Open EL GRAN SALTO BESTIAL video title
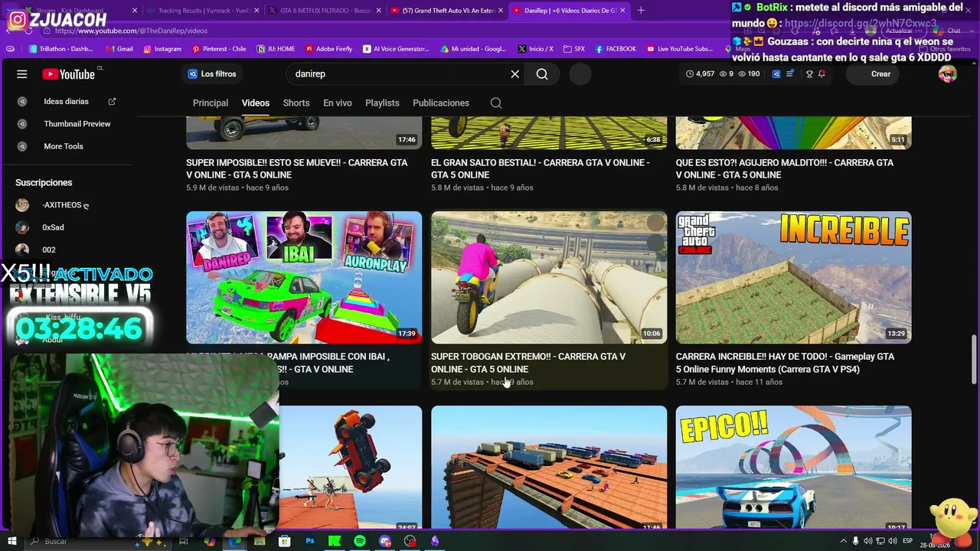The width and height of the screenshot is (980, 551). tap(541, 169)
